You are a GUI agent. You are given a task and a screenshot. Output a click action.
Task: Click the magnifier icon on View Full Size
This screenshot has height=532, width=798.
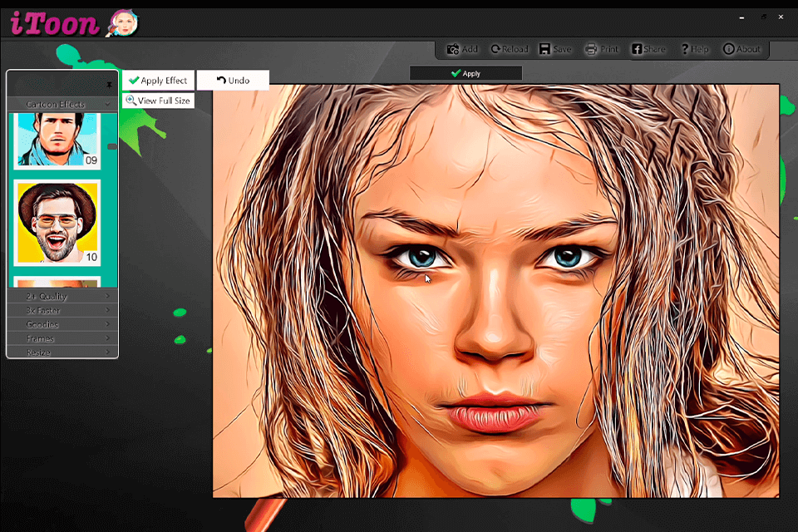(x=131, y=100)
